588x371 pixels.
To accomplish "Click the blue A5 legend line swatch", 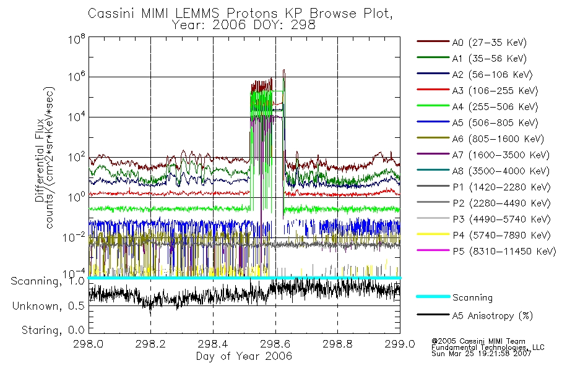I will click(x=433, y=122).
